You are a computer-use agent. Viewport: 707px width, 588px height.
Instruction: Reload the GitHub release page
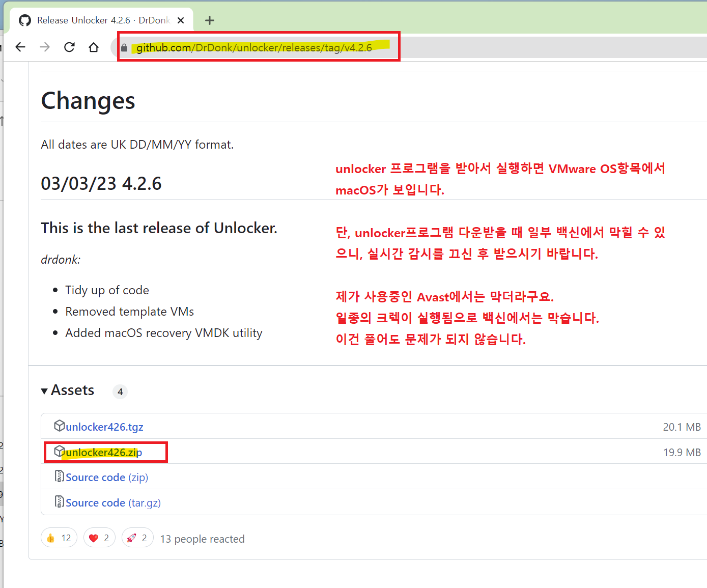69,47
